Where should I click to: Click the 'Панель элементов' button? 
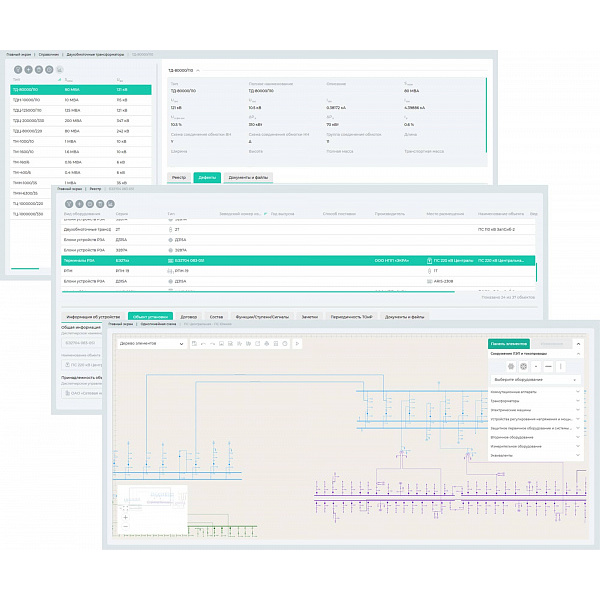click(x=509, y=344)
